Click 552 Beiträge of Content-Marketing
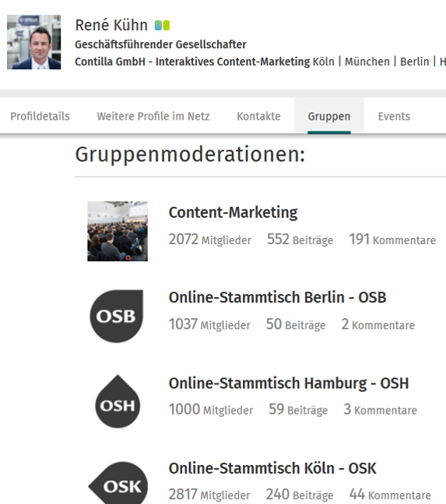Viewport: 446px width, 504px height. (x=300, y=240)
